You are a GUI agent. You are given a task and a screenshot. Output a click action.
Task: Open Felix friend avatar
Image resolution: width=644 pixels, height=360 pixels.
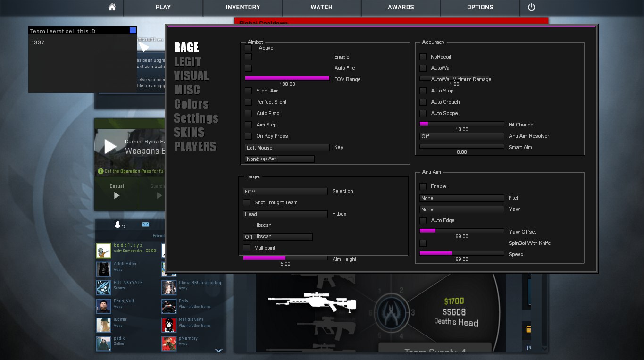[169, 306]
